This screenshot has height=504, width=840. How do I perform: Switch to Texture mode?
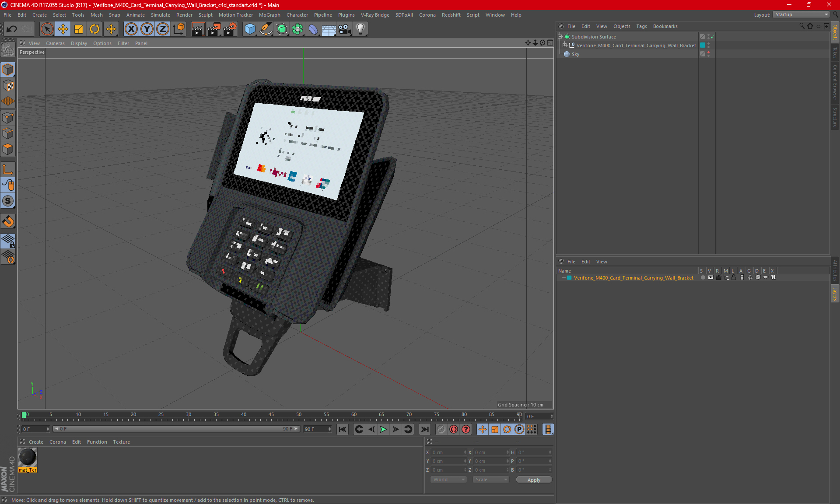(8, 86)
